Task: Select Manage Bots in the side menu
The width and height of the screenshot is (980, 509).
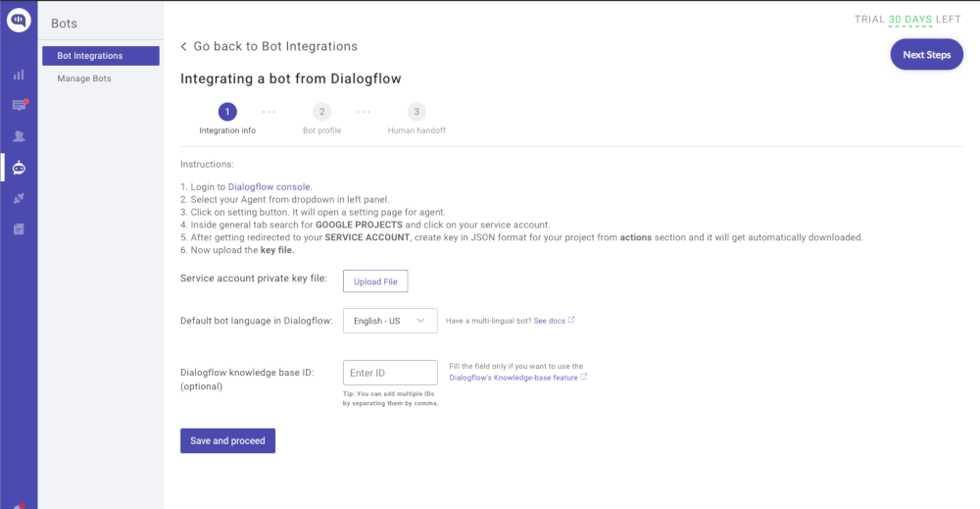Action: [x=84, y=78]
